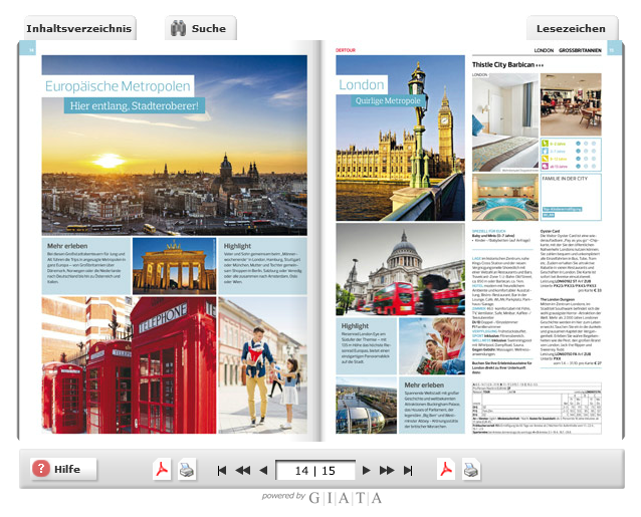641x517 pixels.
Task: Click the hotel pool photo
Action: pyautogui.click(x=505, y=197)
